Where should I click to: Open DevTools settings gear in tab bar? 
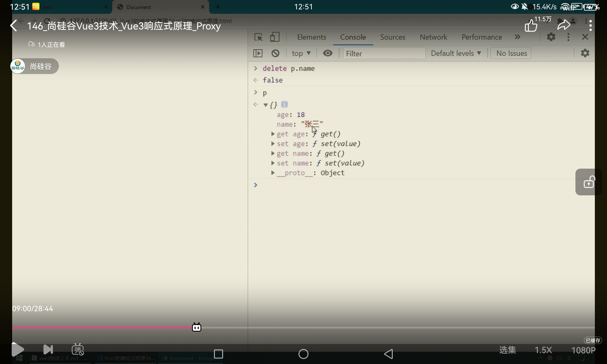(x=551, y=37)
